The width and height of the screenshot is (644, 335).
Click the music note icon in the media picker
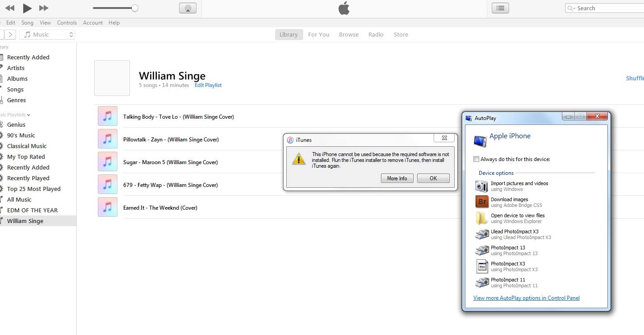[x=27, y=34]
